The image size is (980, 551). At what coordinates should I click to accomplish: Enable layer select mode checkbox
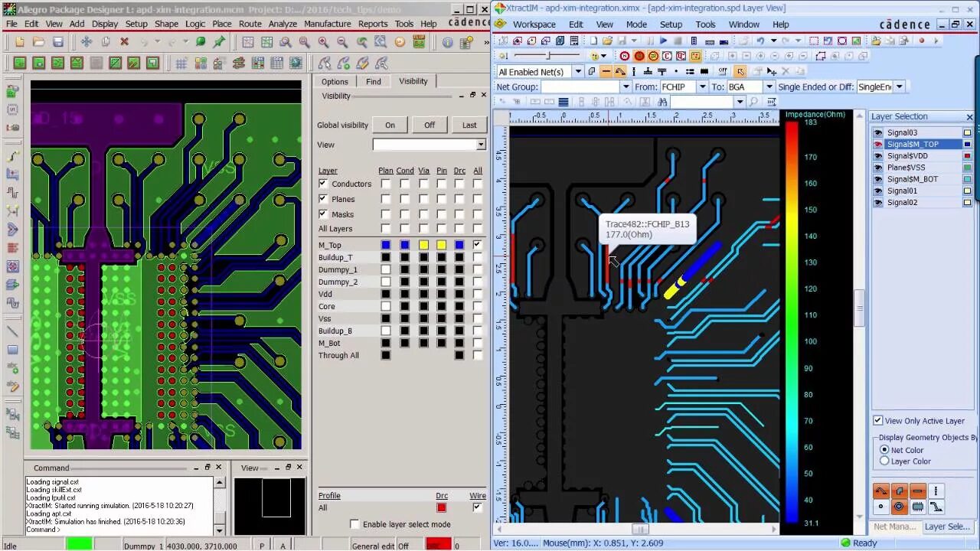click(354, 524)
